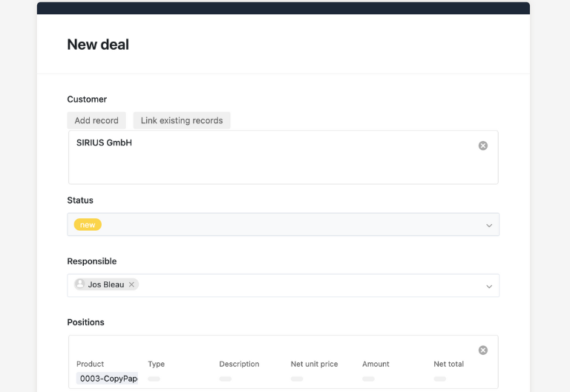Remove Jos Bleau from Responsible

coord(132,284)
